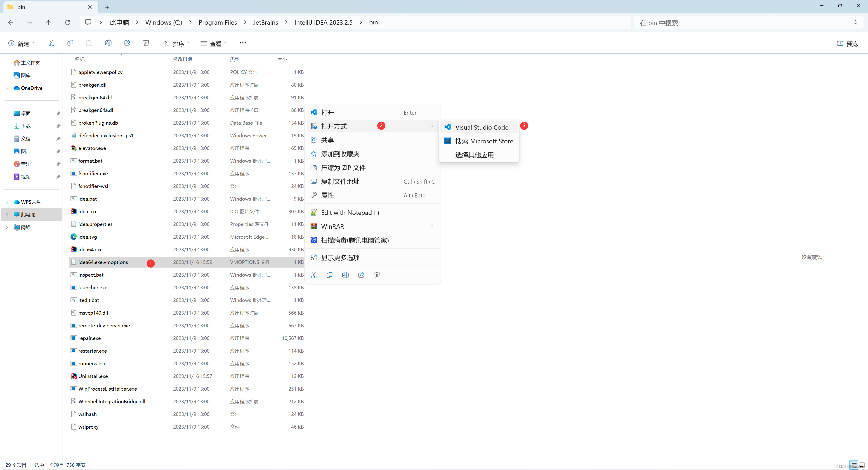868x470 pixels.
Task: Open the 查看 view dropdown
Action: [213, 43]
